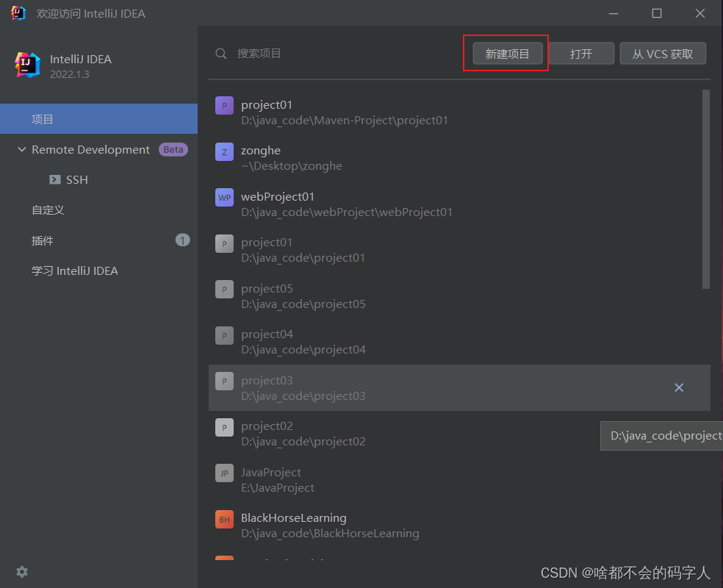Screen dimensions: 723x588
Task: Click gray P icon of project03
Action: click(x=224, y=381)
